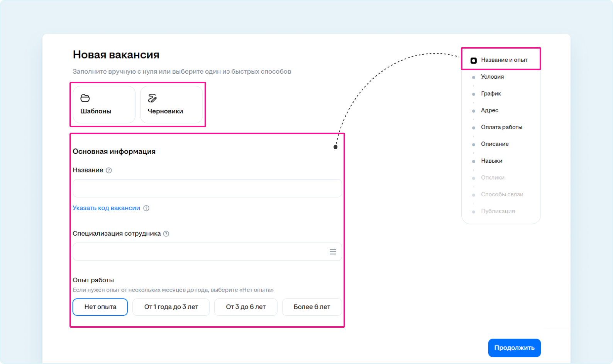Select Нет опыта experience option
Image resolution: width=613 pixels, height=364 pixels.
pyautogui.click(x=100, y=307)
